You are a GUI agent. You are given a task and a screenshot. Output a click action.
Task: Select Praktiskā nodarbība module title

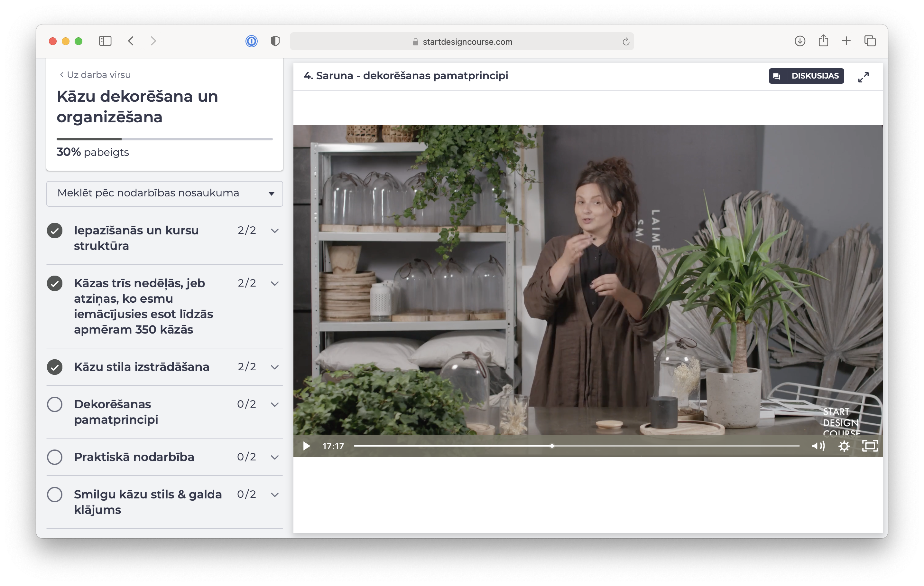134,457
